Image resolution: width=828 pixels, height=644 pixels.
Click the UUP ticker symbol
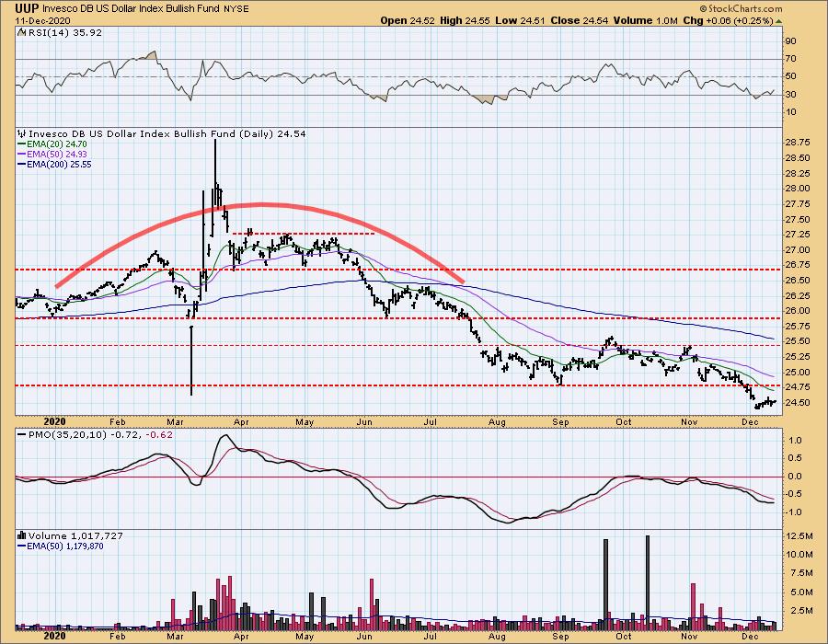pos(27,8)
